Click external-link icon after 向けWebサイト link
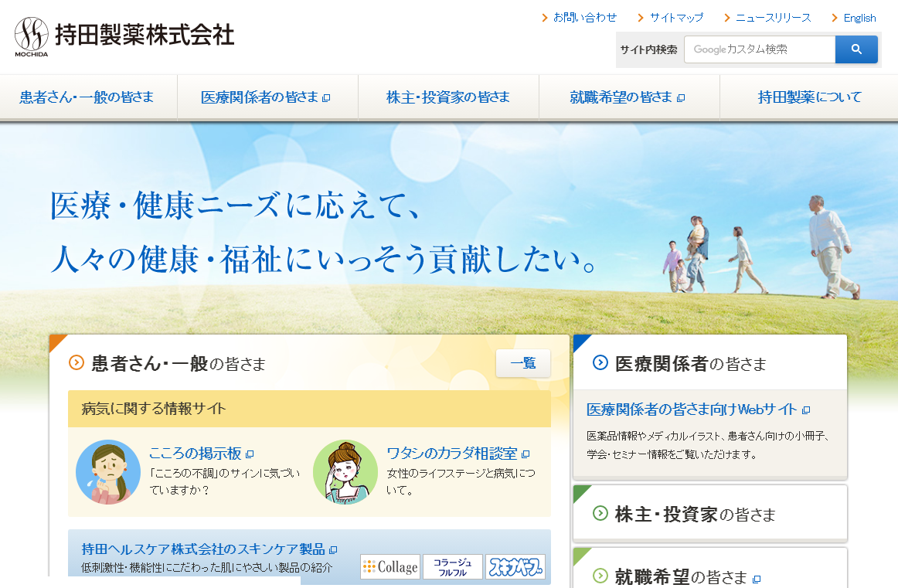The width and height of the screenshot is (898, 588). click(806, 410)
